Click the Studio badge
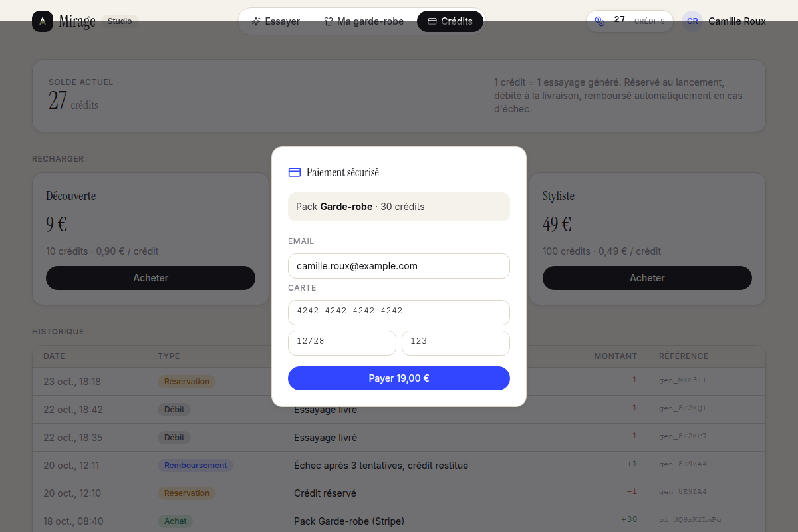 tap(120, 21)
